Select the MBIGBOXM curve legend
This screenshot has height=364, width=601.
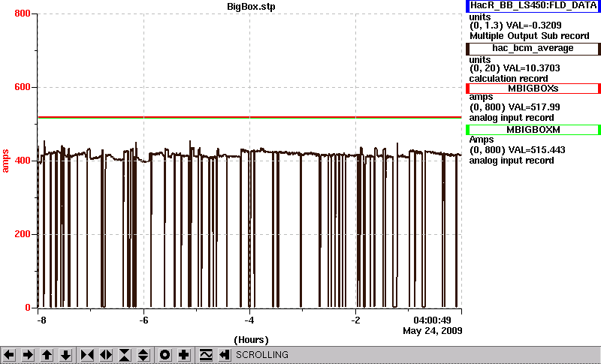533,130
